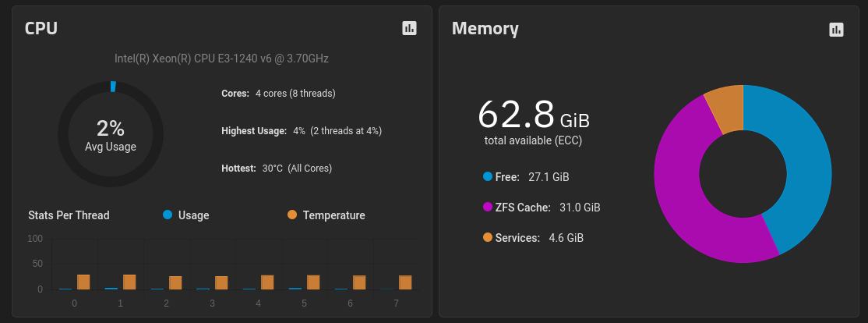
Task: Click the Stats Per Thread label
Action: (x=69, y=215)
